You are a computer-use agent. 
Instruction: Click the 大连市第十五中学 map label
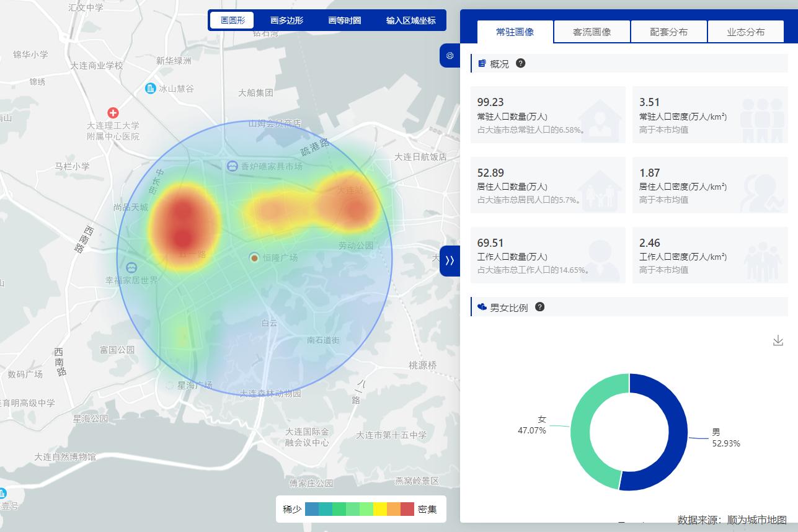[x=391, y=435]
